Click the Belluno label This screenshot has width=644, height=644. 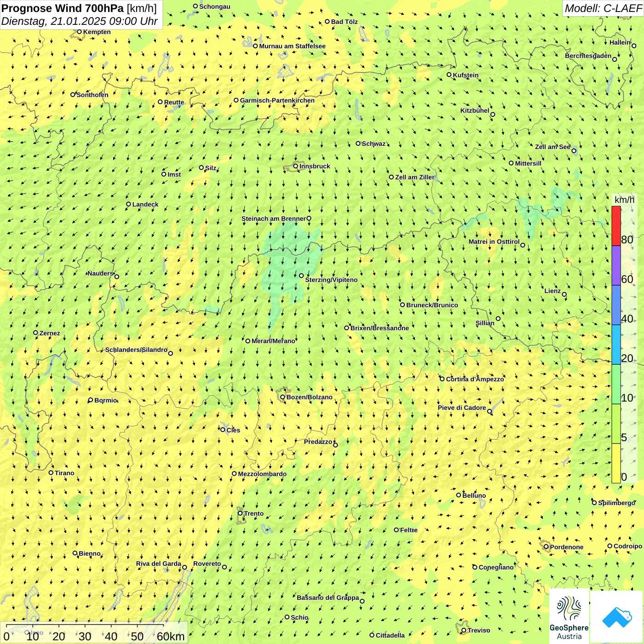474,495
